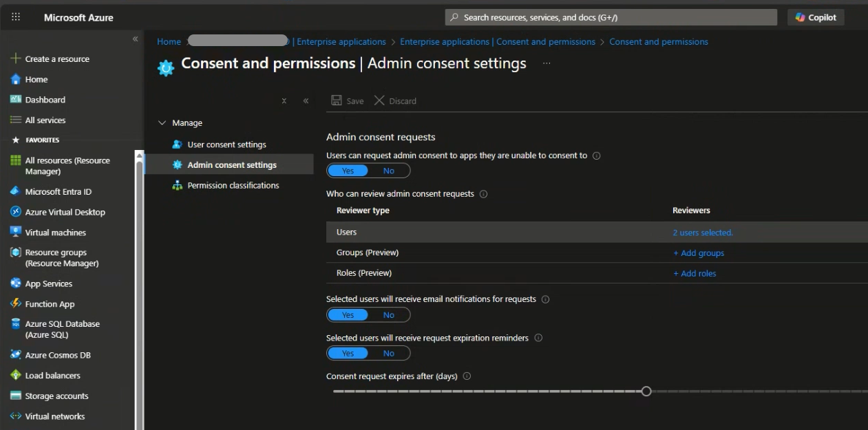This screenshot has width=868, height=430.
Task: Click the Discard X in toolbar
Action: tap(379, 100)
